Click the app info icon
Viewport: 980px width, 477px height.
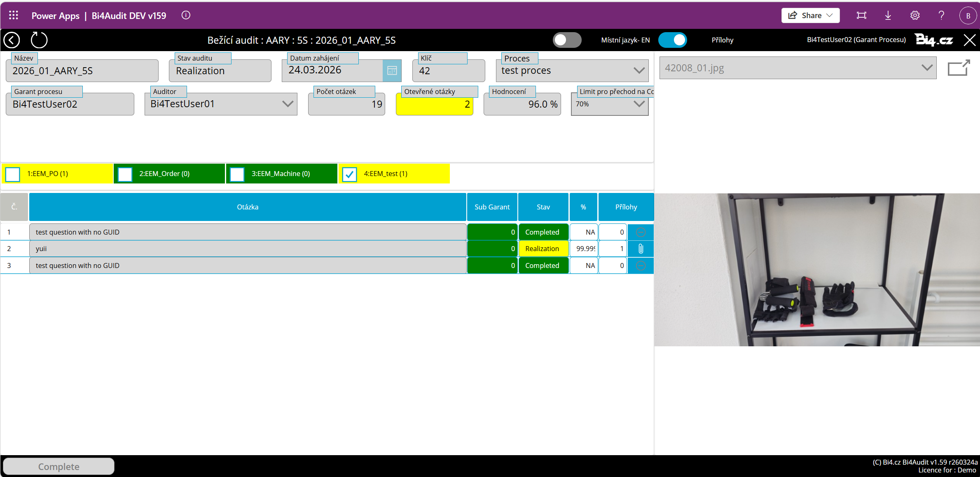tap(186, 15)
